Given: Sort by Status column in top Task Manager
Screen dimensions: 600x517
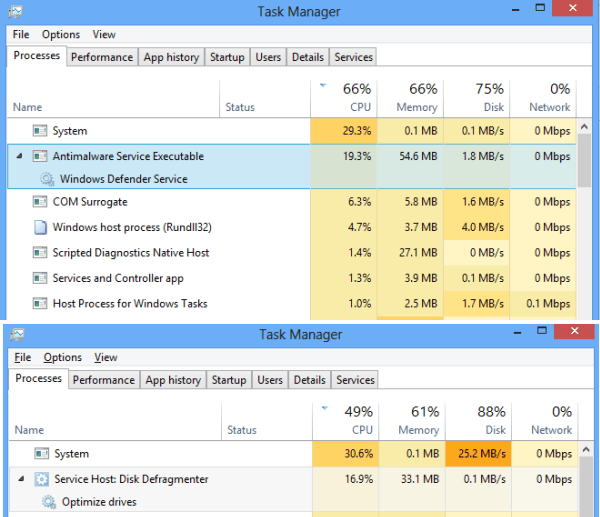Looking at the screenshot, I should [265, 99].
